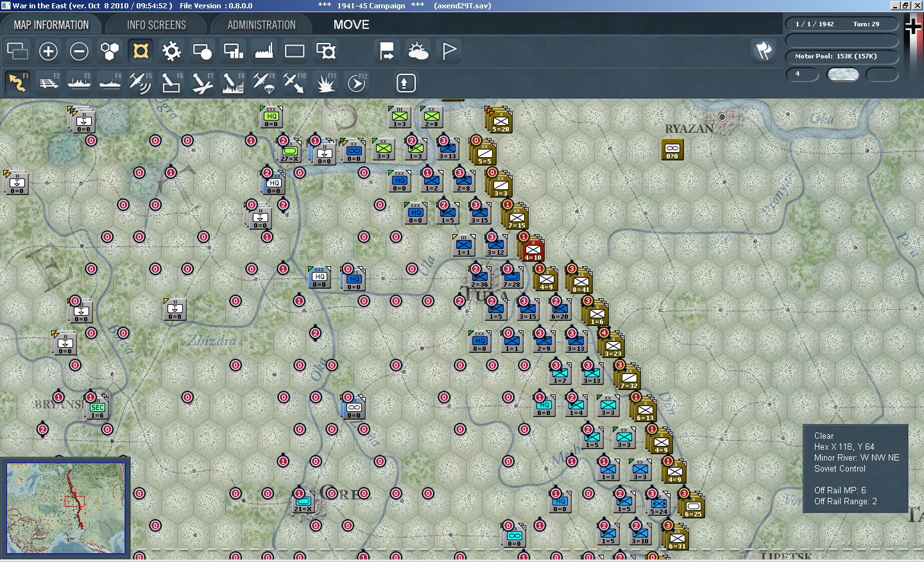The width and height of the screenshot is (924, 562).
Task: Click the German cross side indicator
Action: pos(912,26)
